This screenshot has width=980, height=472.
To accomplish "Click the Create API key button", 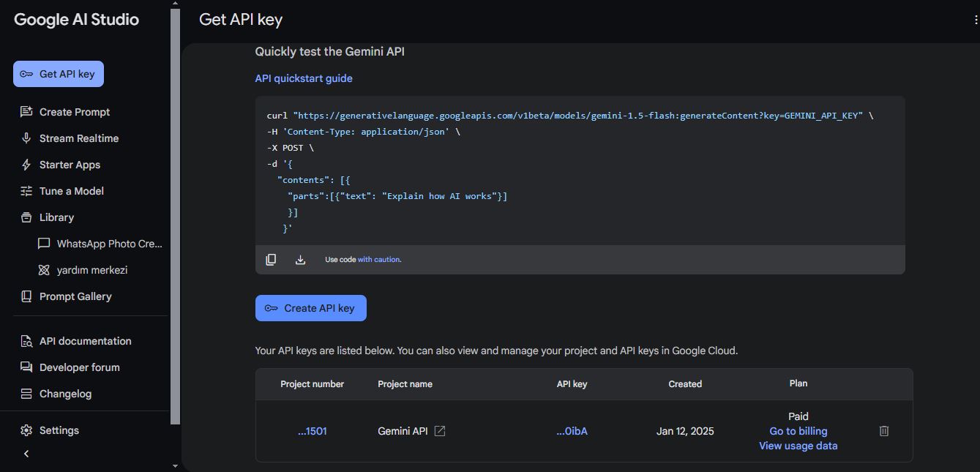I will (311, 308).
